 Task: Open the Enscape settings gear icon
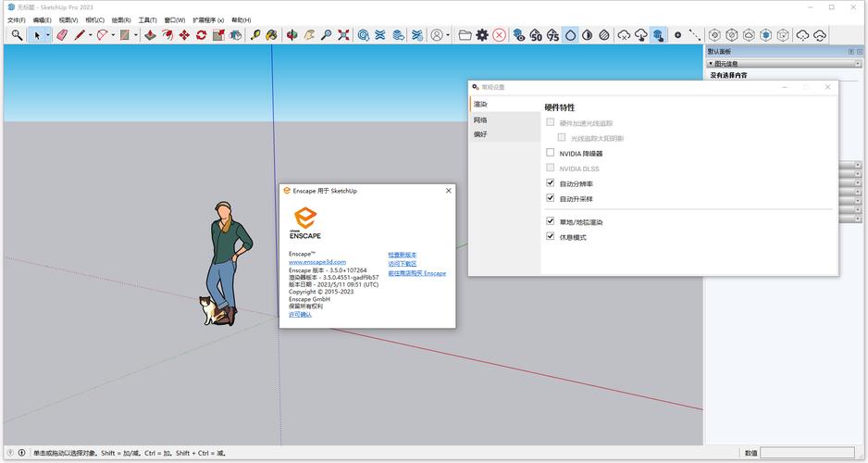[482, 35]
